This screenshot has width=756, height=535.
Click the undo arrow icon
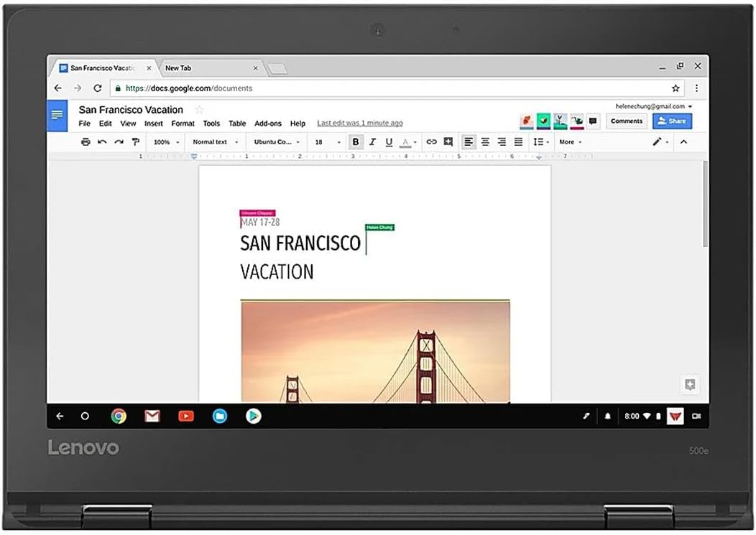coord(102,142)
